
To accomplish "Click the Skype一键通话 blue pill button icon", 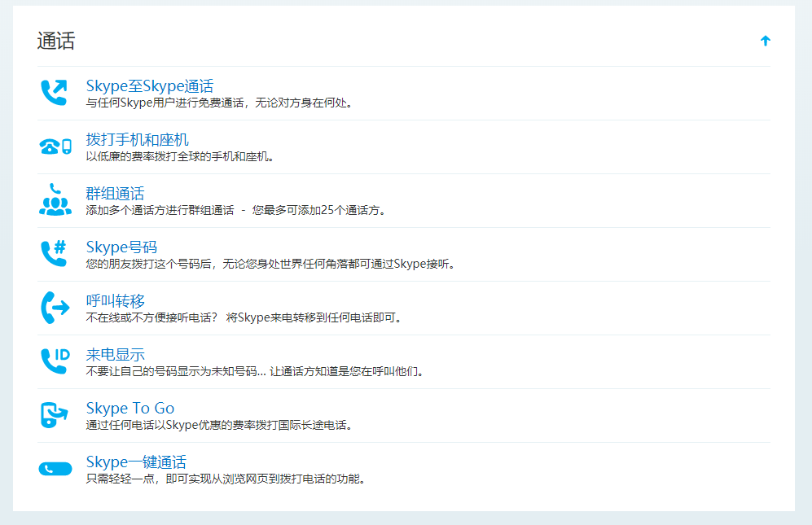I will pyautogui.click(x=55, y=469).
